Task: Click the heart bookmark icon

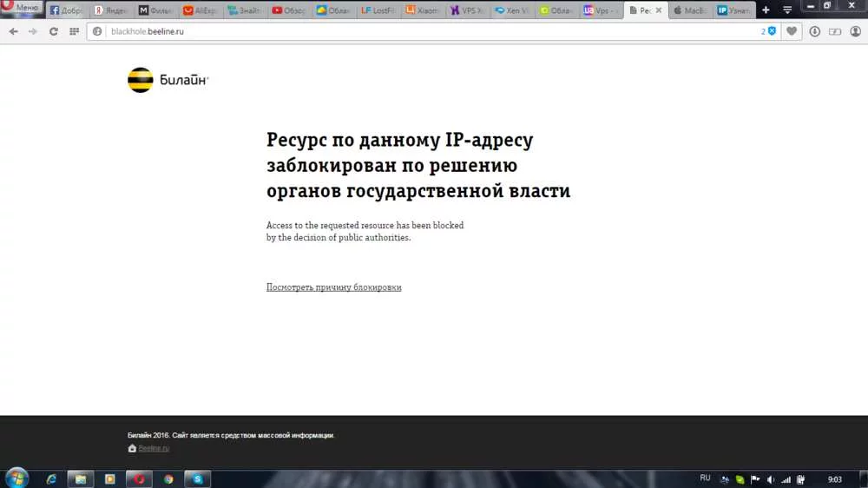Action: [x=791, y=31]
